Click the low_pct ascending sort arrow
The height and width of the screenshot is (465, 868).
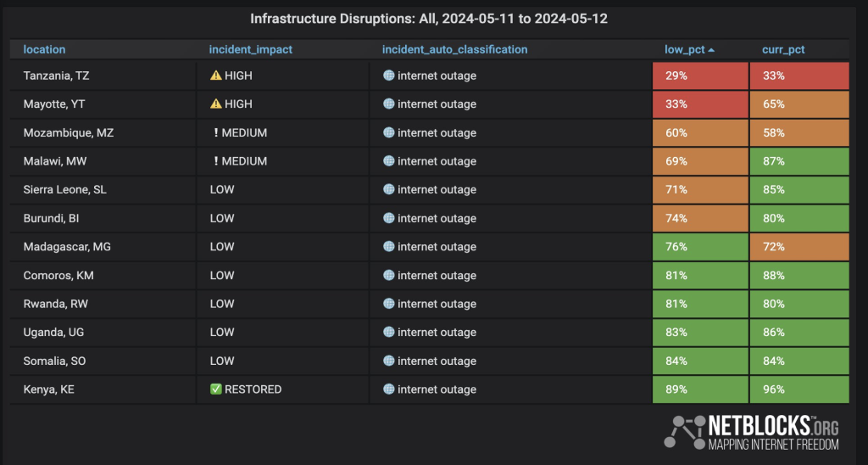(x=711, y=50)
